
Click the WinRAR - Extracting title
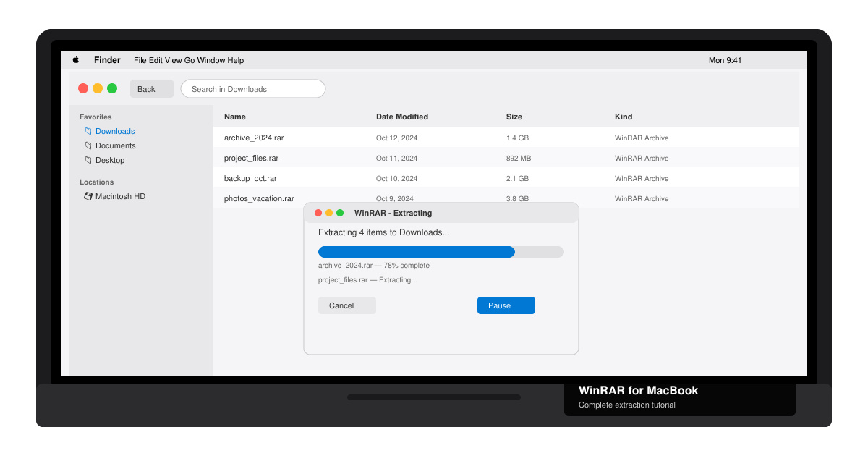pyautogui.click(x=393, y=213)
